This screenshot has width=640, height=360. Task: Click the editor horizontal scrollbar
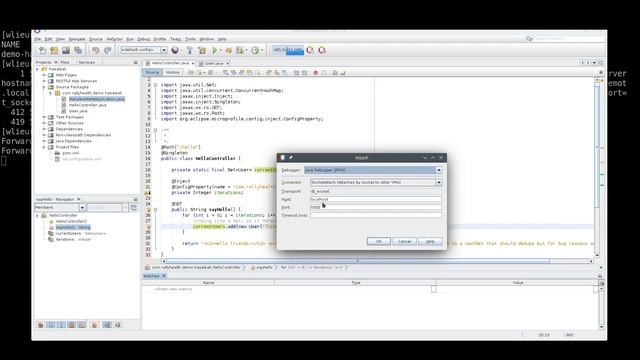pos(358,261)
